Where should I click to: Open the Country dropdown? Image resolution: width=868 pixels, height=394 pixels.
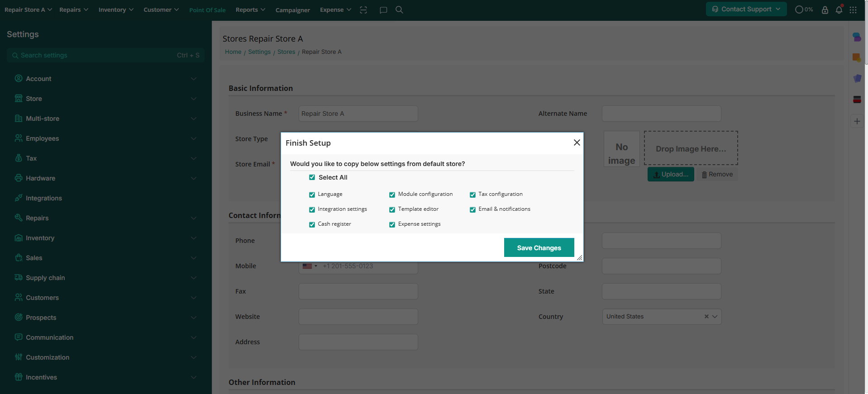[x=715, y=317]
